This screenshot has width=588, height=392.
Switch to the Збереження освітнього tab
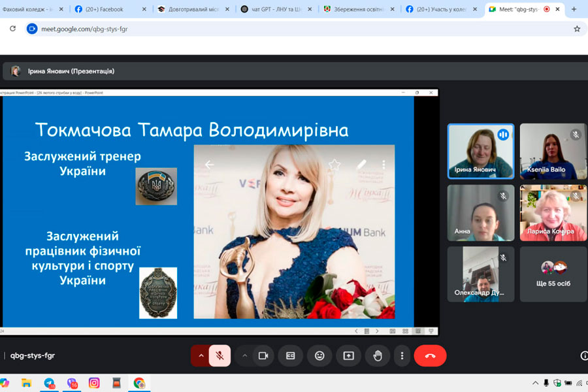tap(361, 9)
